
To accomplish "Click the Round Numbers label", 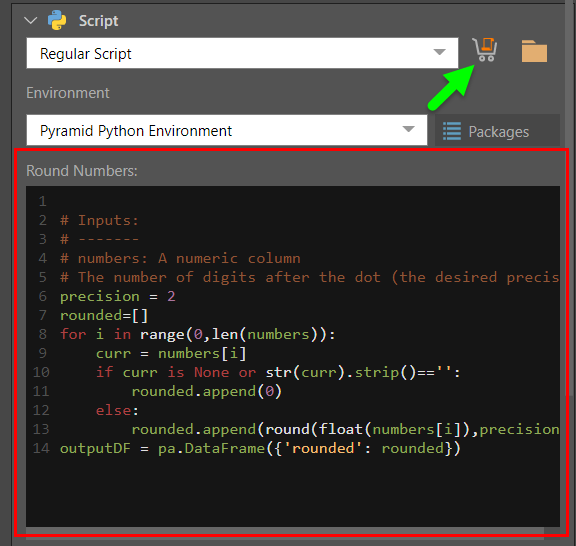I will 82,171.
